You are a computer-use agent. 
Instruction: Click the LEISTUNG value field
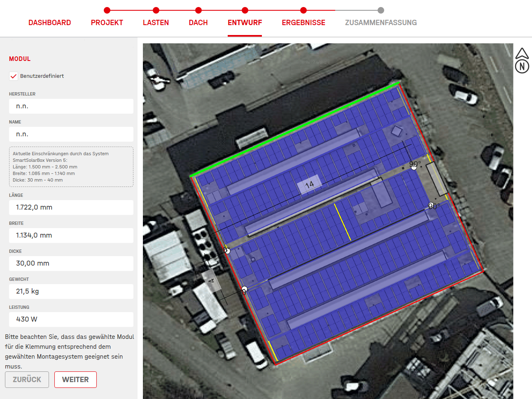pyautogui.click(x=71, y=319)
